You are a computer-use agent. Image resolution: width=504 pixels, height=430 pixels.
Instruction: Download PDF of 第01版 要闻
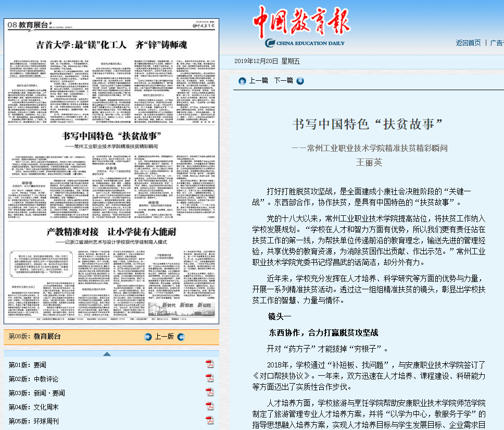(210, 364)
